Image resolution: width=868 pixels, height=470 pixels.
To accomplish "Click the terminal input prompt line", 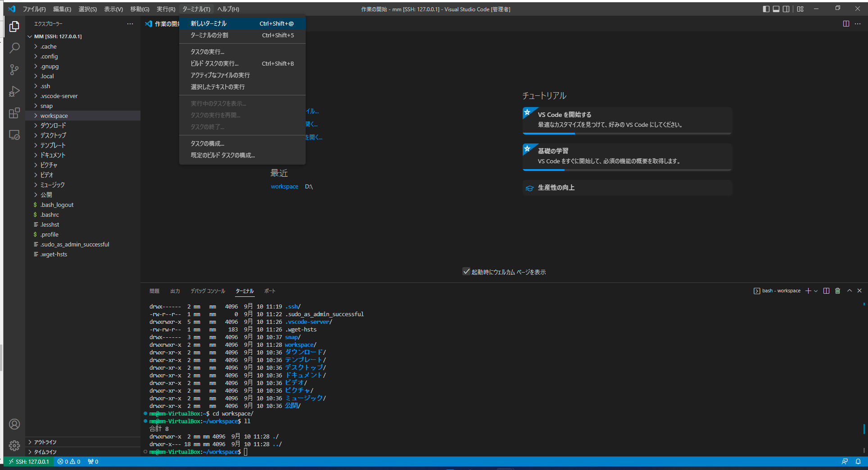I will [x=245, y=452].
